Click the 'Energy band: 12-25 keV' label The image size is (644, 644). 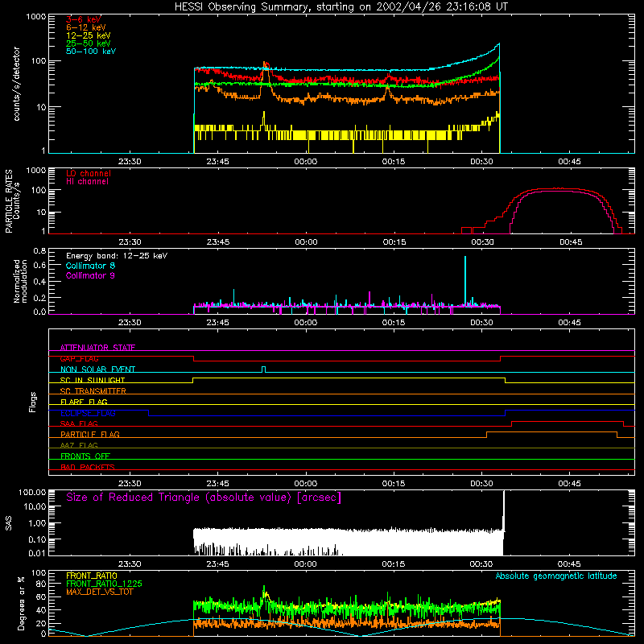(x=117, y=256)
